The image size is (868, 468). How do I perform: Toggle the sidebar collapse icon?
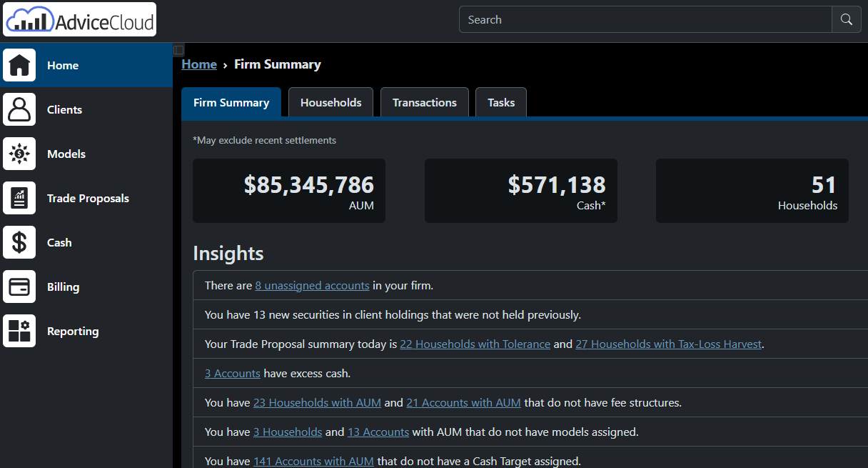click(179, 50)
